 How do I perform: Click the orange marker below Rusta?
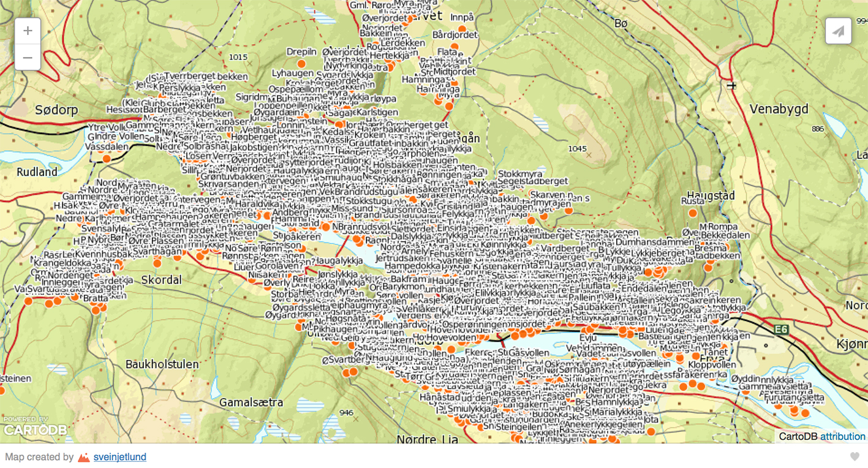click(692, 213)
